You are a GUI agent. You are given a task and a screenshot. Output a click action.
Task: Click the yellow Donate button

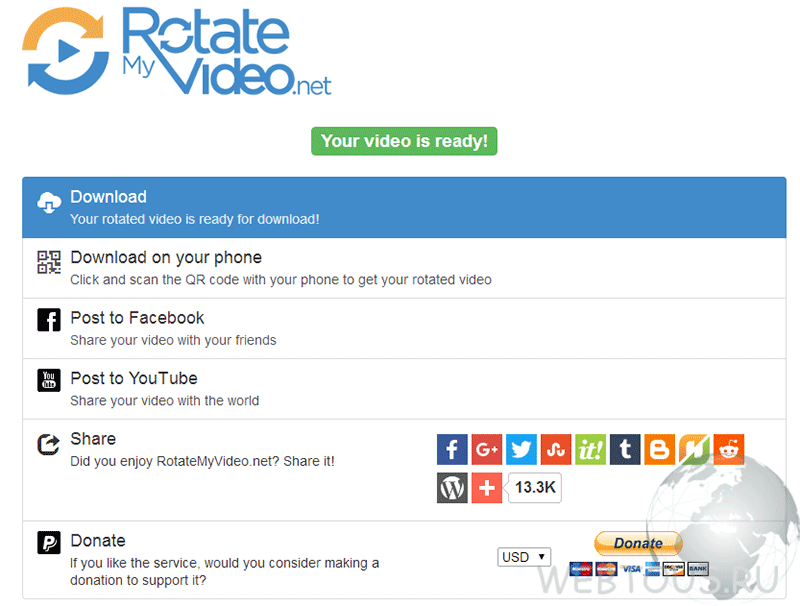click(638, 543)
